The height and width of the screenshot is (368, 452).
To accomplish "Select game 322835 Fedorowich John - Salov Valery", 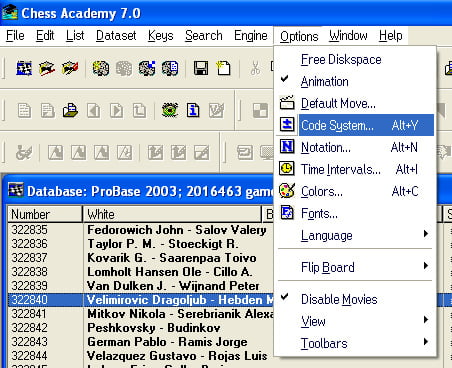I will 140,230.
